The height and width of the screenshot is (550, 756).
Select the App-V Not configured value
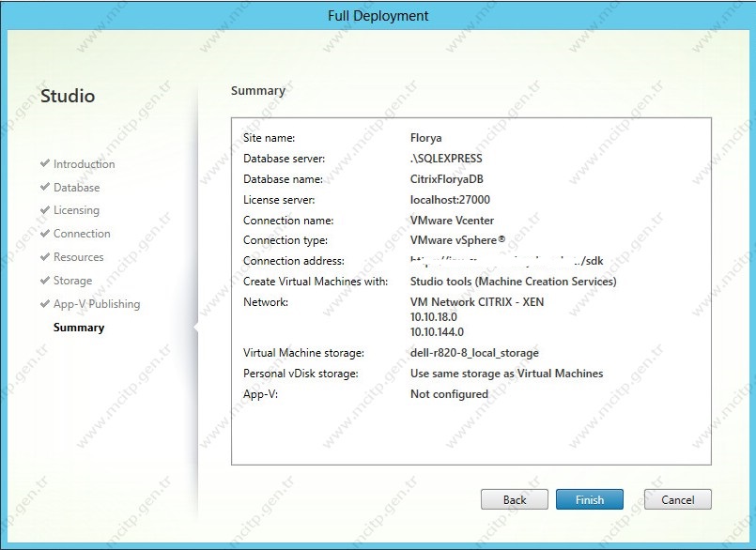pos(449,394)
